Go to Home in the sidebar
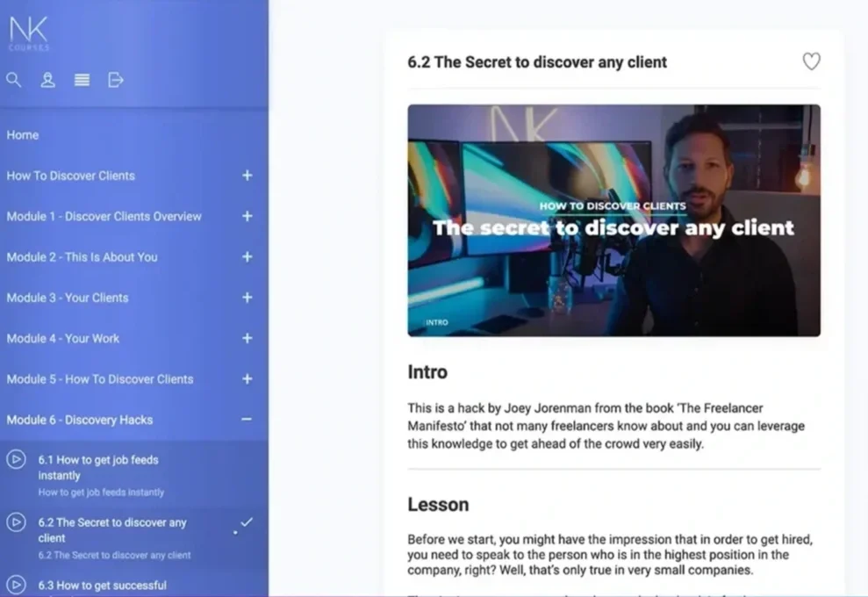Viewport: 868px width, 597px height. 23,134
